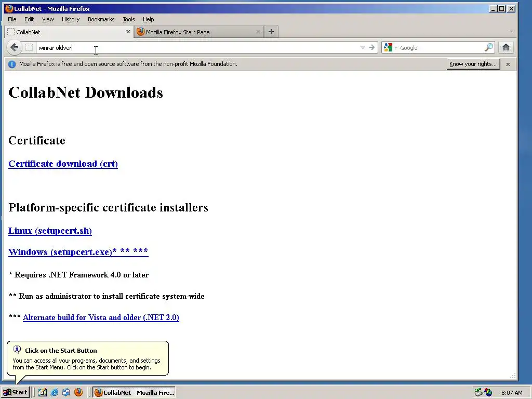Click the Start button on taskbar

pyautogui.click(x=15, y=393)
